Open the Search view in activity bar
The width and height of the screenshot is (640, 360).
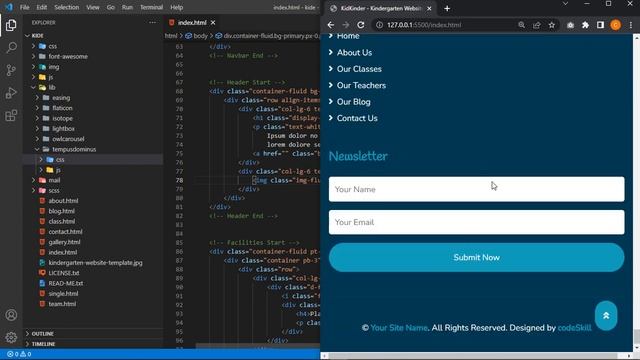[x=11, y=48]
